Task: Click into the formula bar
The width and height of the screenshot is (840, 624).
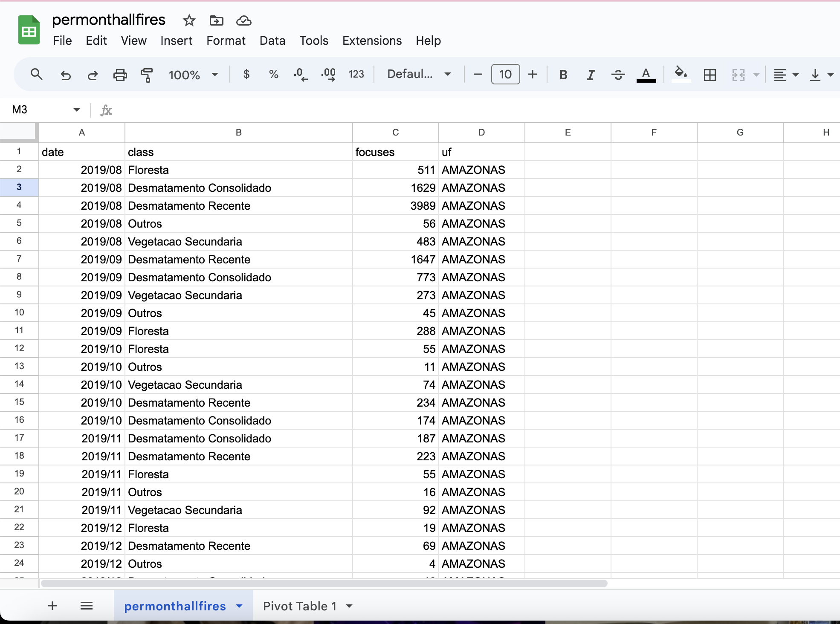Action: pyautogui.click(x=478, y=110)
